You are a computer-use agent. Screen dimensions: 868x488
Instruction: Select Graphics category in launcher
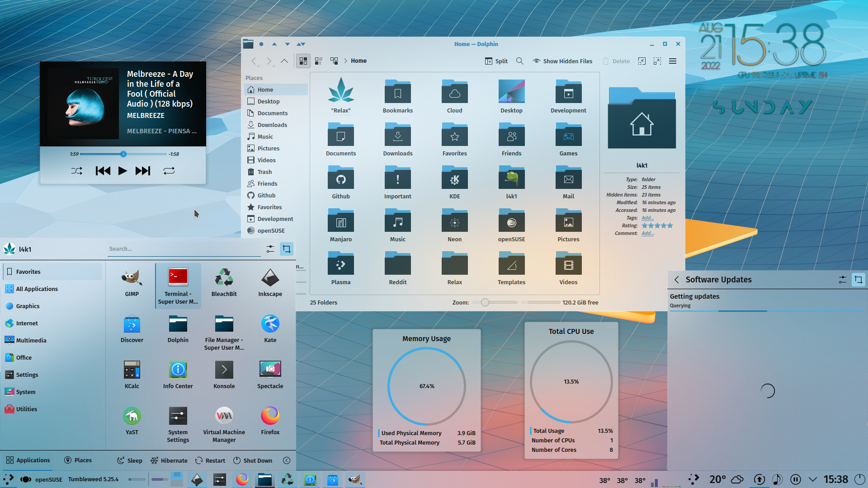pos(53,306)
